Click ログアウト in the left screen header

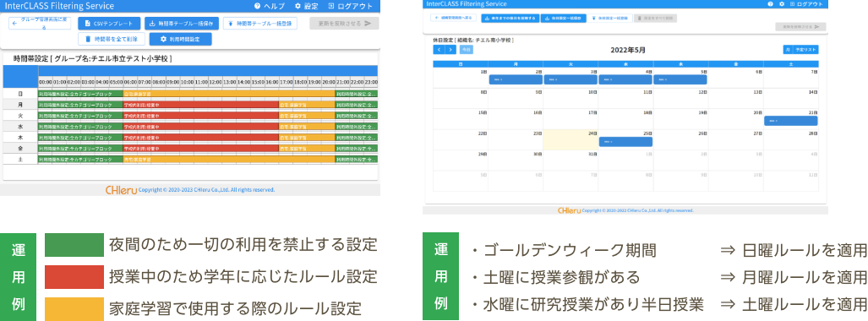point(351,6)
